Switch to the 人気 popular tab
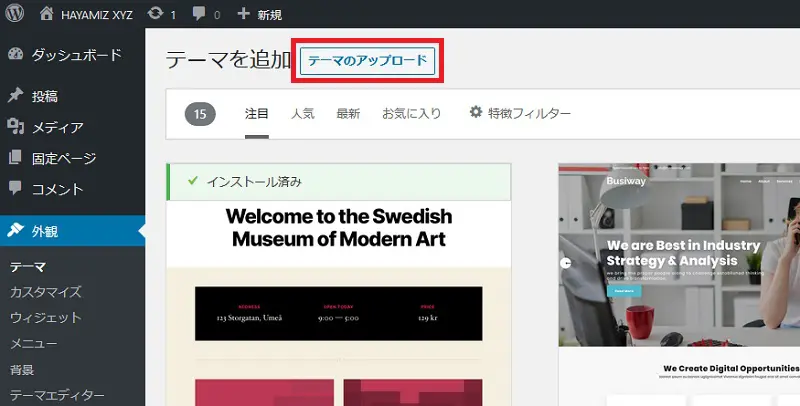This screenshot has width=800, height=406. coord(302,113)
